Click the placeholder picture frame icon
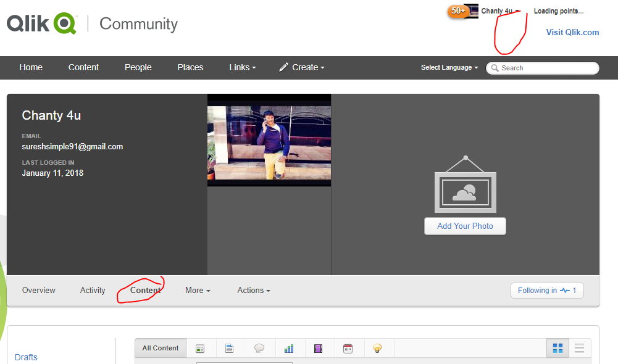Viewport: 618px width, 364px height. tap(465, 184)
